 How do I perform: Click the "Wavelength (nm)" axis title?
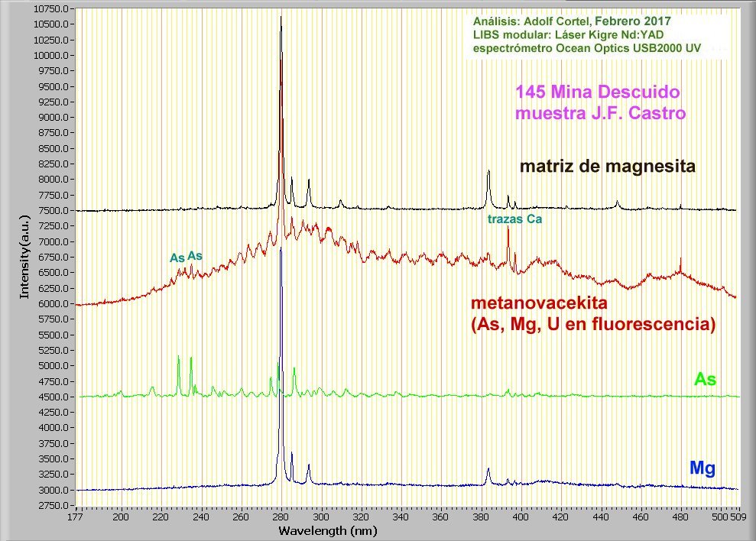(328, 531)
